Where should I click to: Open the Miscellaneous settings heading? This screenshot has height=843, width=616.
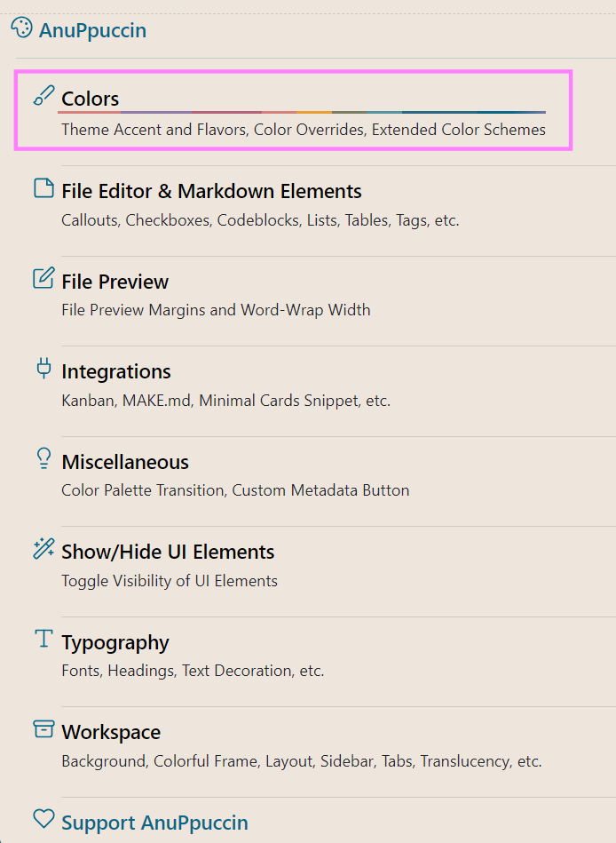125,462
